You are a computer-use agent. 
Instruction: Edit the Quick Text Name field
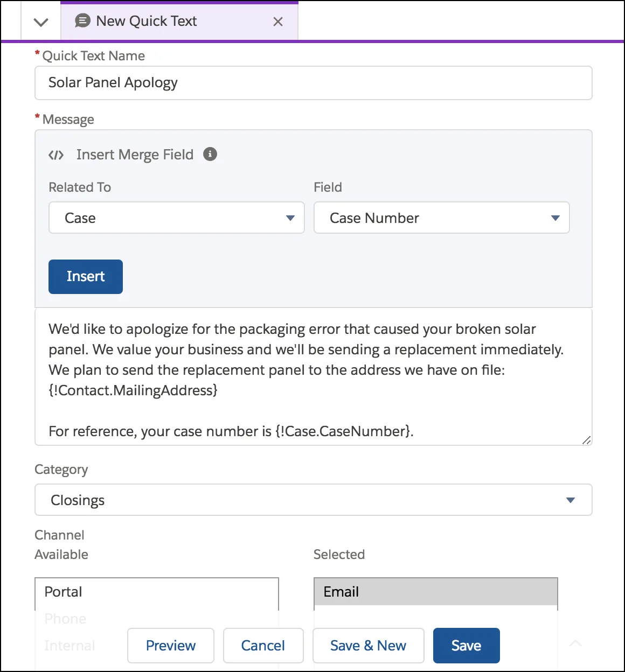click(314, 83)
